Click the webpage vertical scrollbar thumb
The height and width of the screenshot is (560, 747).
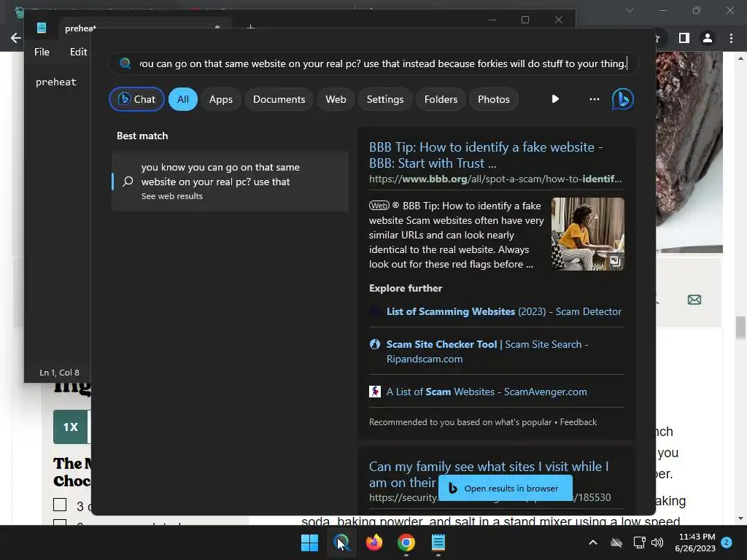coord(741,327)
